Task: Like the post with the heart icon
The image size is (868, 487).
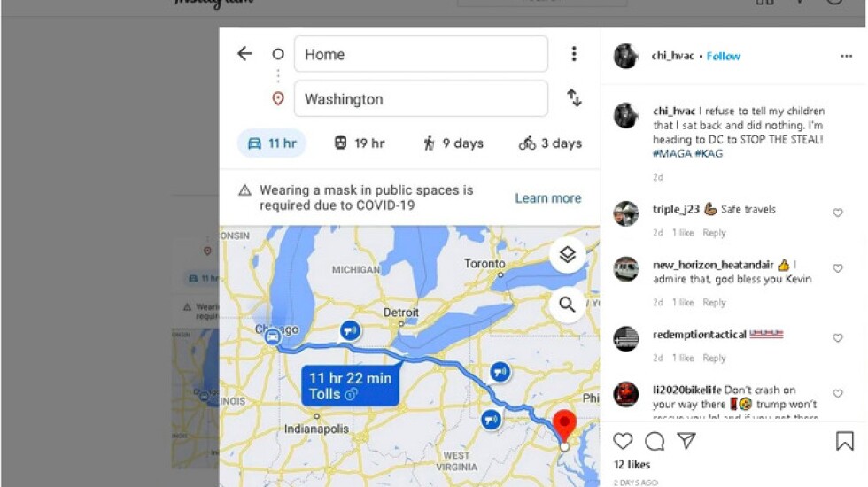Action: tap(623, 441)
